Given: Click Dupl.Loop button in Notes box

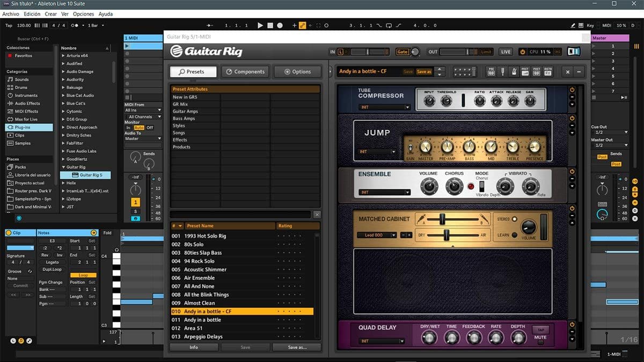Looking at the screenshot, I should click(x=53, y=269).
